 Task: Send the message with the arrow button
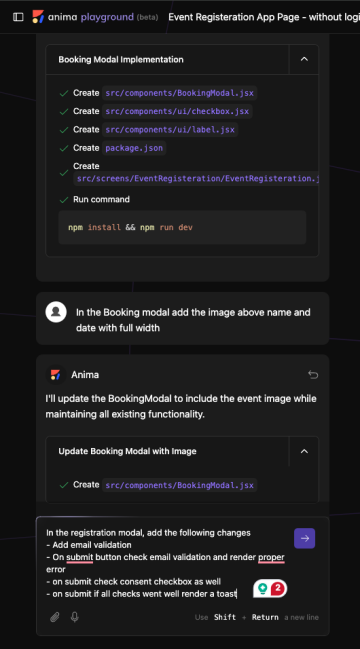point(305,538)
